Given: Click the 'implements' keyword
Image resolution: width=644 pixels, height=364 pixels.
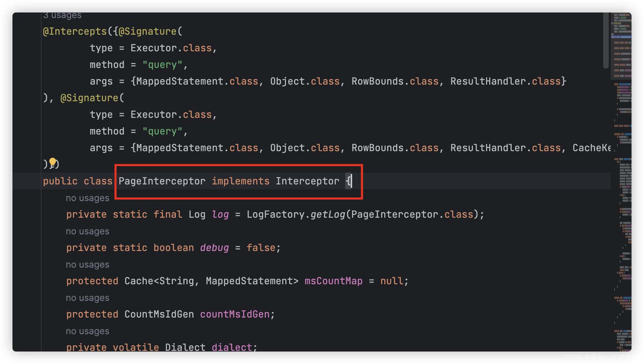Looking at the screenshot, I should (x=241, y=181).
